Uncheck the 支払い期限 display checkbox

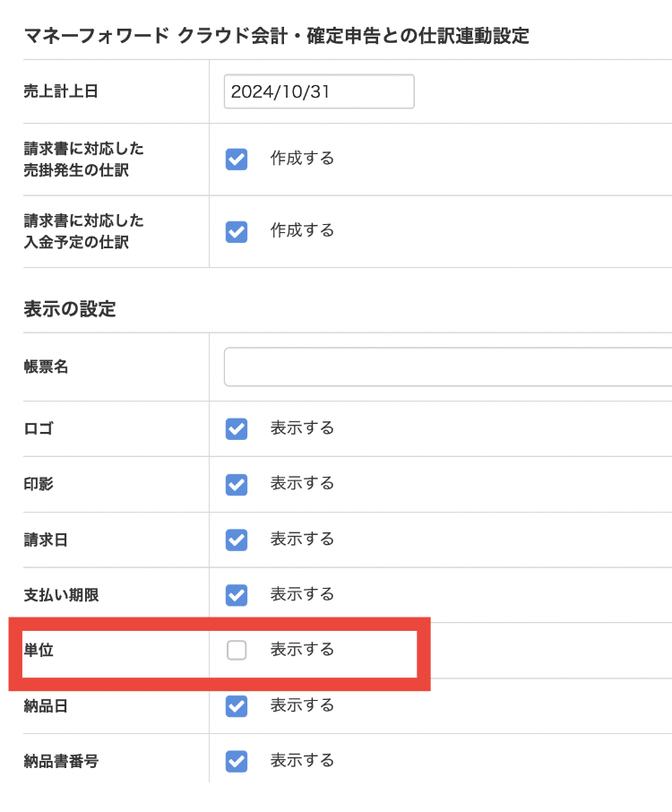coord(237,595)
